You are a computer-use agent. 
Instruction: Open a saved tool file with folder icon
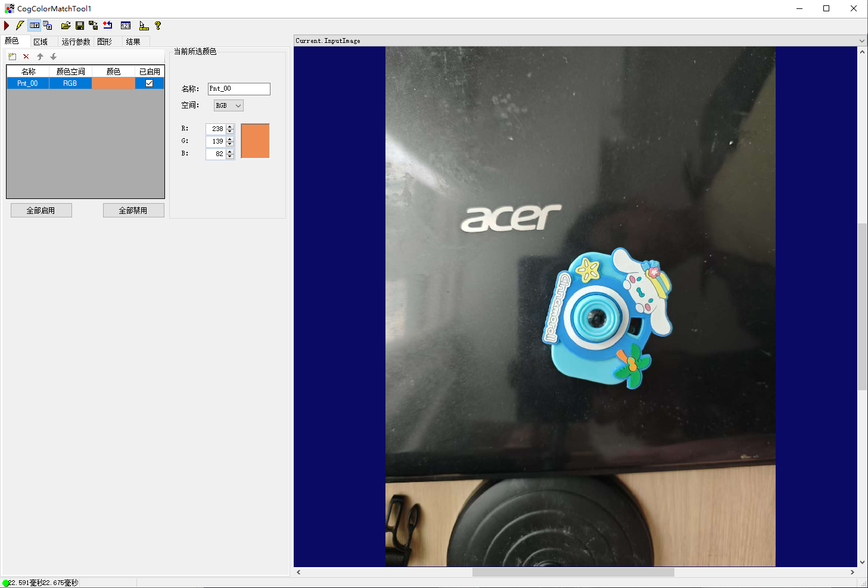tap(66, 26)
